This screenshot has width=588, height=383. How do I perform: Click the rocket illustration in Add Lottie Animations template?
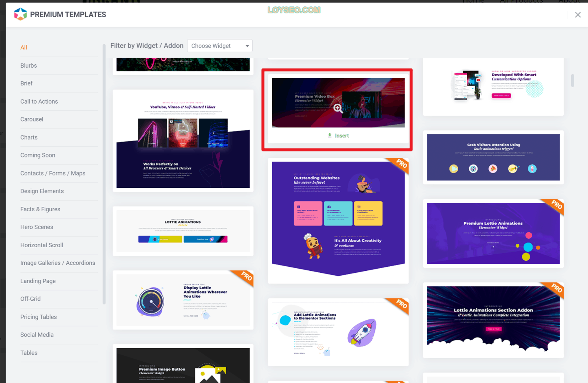[x=362, y=332]
